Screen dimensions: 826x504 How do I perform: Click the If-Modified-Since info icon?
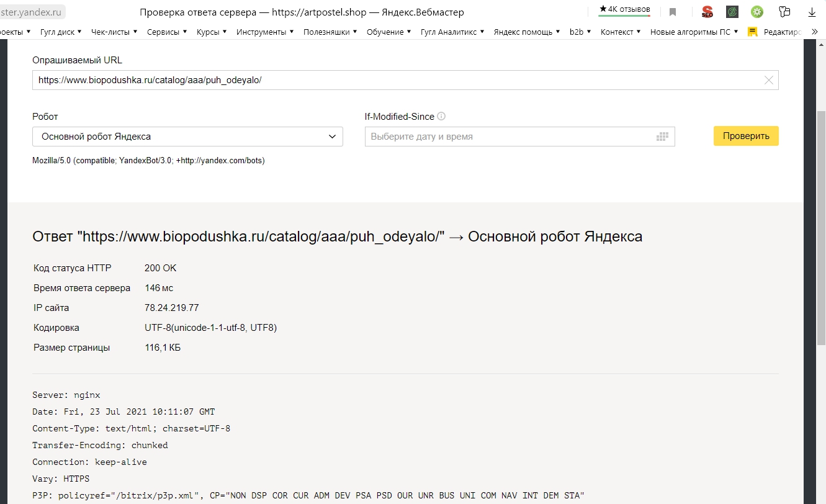tap(441, 116)
